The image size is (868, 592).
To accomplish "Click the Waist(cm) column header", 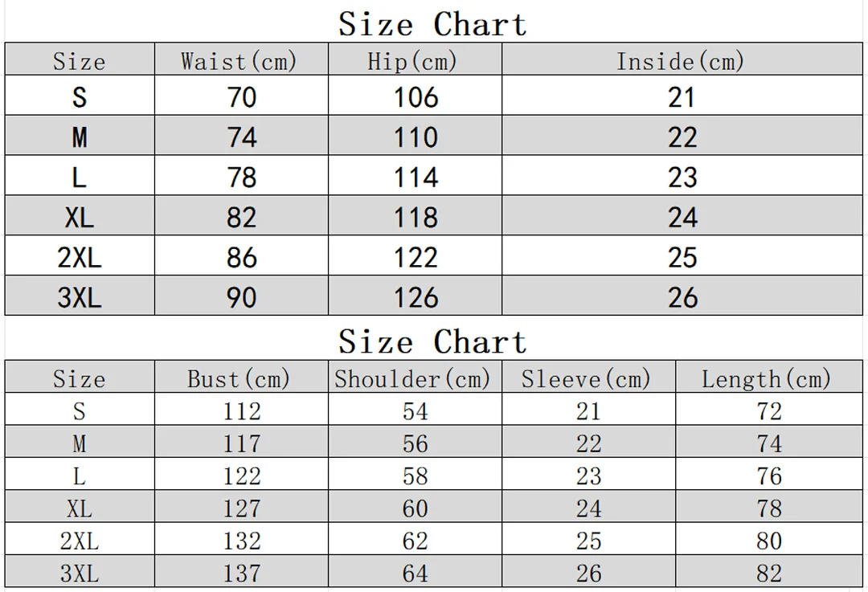I will (239, 61).
